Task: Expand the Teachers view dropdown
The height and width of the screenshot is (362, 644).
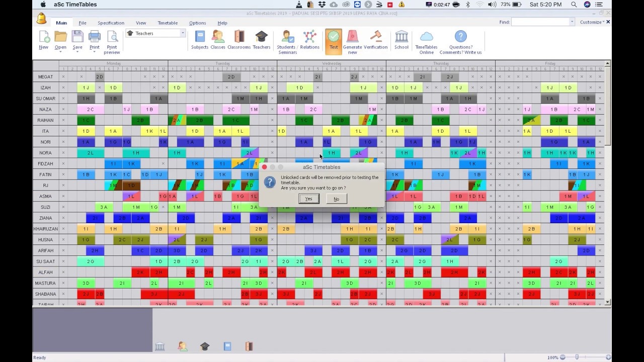Action: (183, 33)
